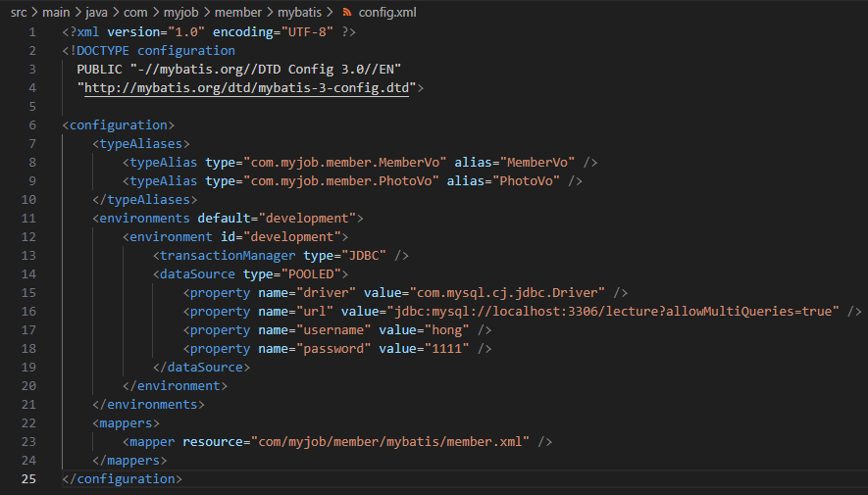
Task: Click the XML file icon beside config.xml
Action: [x=347, y=12]
